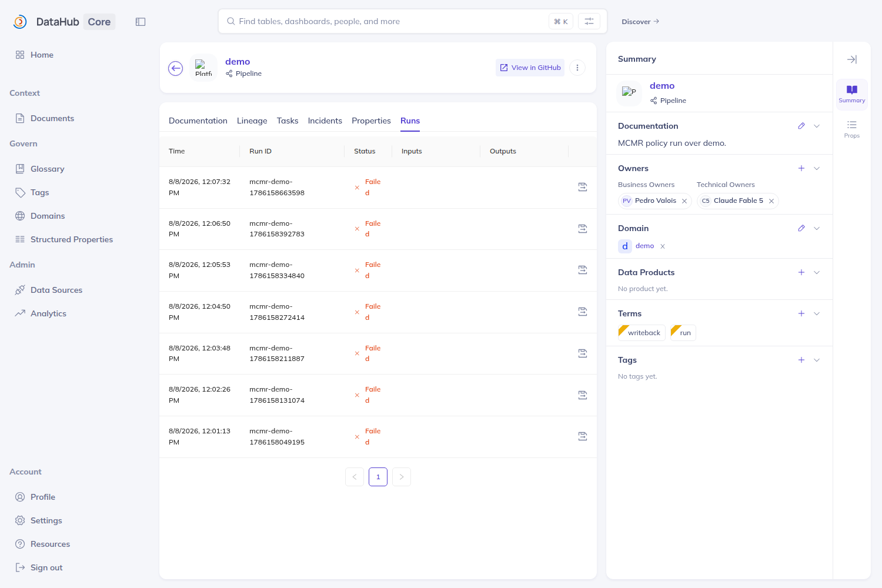The image size is (882, 588).
Task: Collapse the left sidebar panel icon
Action: [141, 22]
